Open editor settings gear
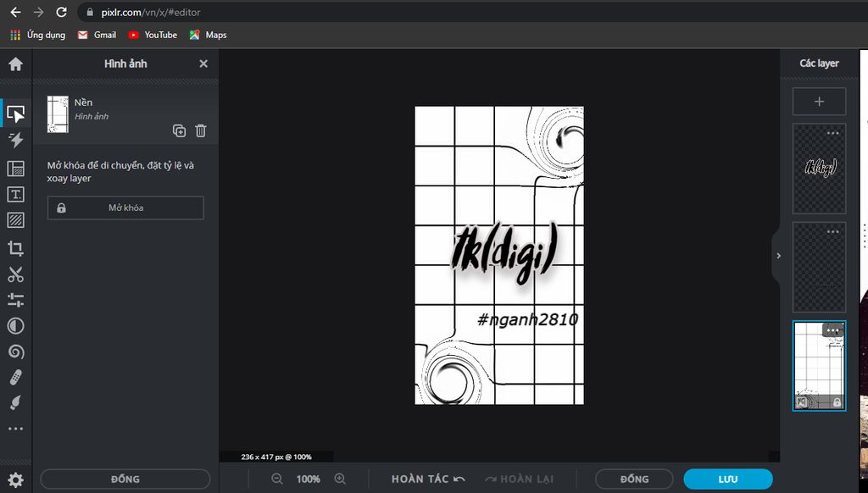The height and width of the screenshot is (493, 868). coord(15,479)
